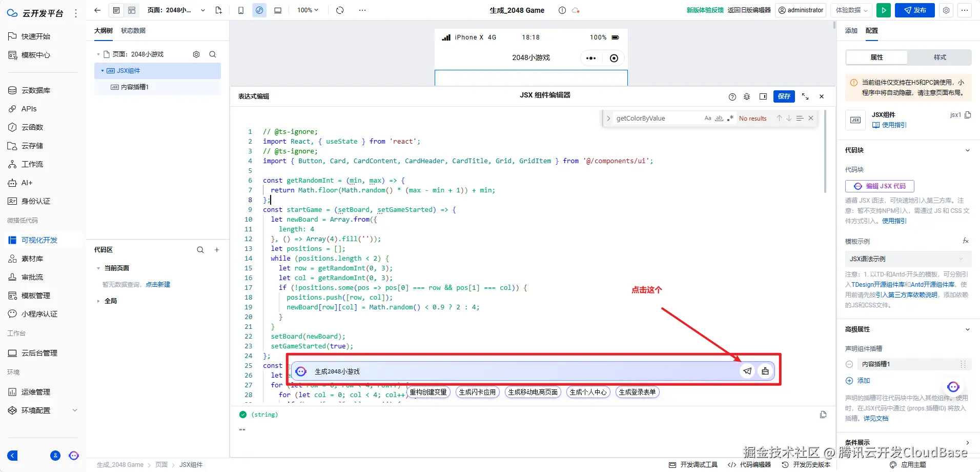Image resolution: width=980 pixels, height=472 pixels.
Task: Toggle regular expression search in find box
Action: click(730, 118)
